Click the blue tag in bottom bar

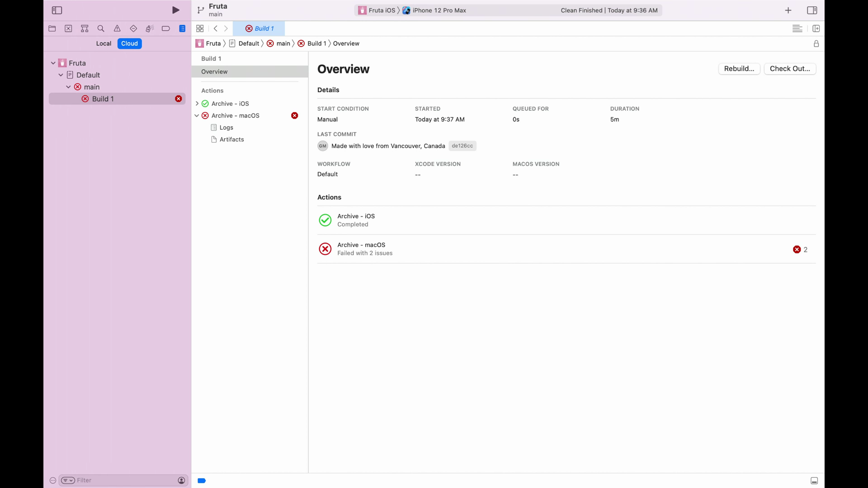coord(202,480)
